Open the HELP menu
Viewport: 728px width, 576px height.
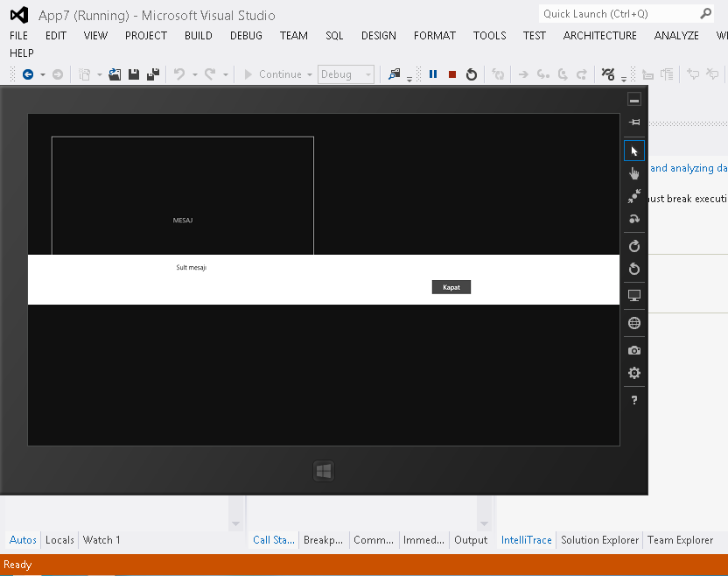pos(21,53)
